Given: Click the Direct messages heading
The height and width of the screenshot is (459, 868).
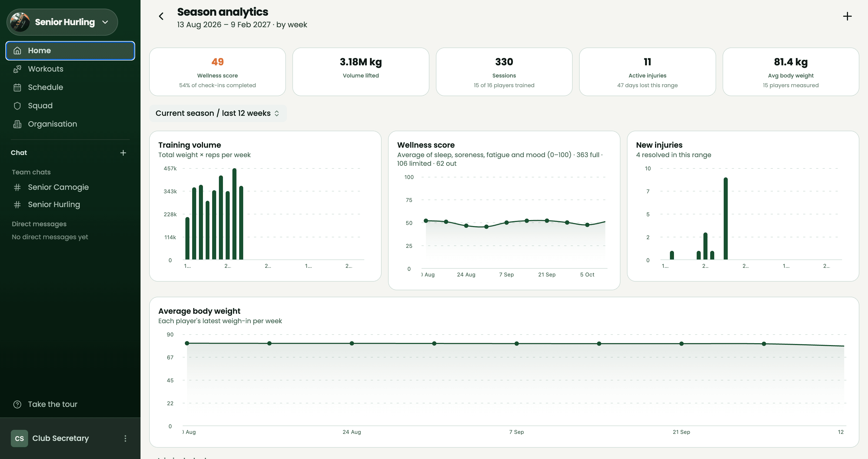Looking at the screenshot, I should tap(39, 224).
